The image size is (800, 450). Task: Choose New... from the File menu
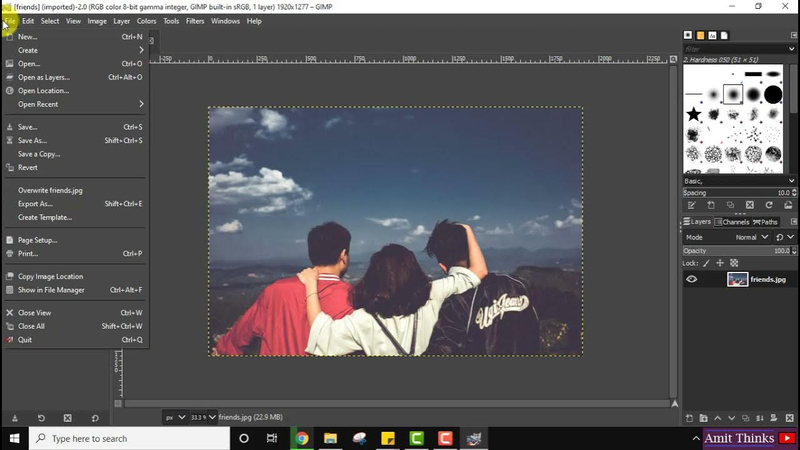pyautogui.click(x=75, y=37)
